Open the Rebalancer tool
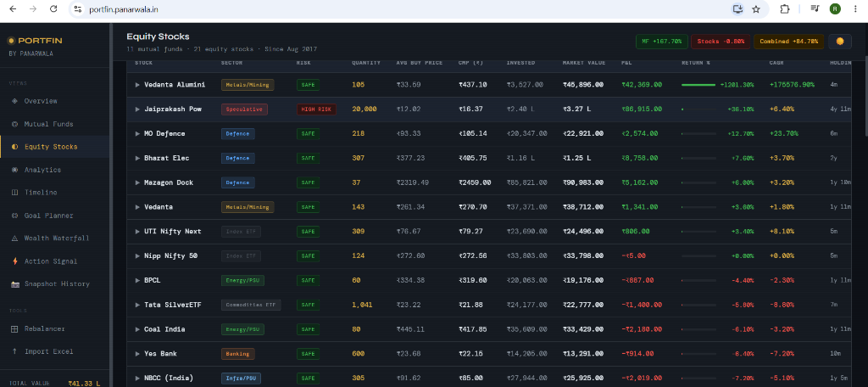Viewport: 868px width, 387px height. tap(55, 328)
